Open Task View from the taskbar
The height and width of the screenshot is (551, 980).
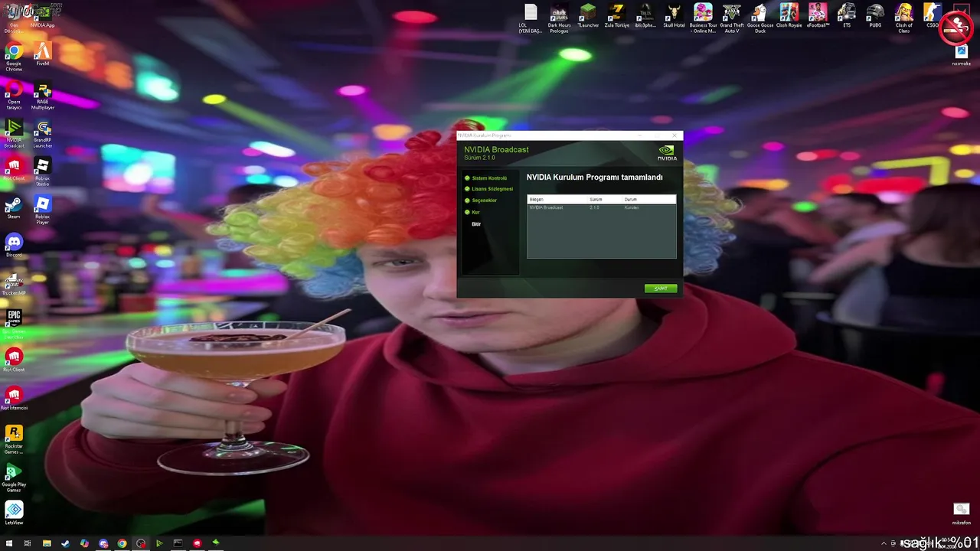28,543
